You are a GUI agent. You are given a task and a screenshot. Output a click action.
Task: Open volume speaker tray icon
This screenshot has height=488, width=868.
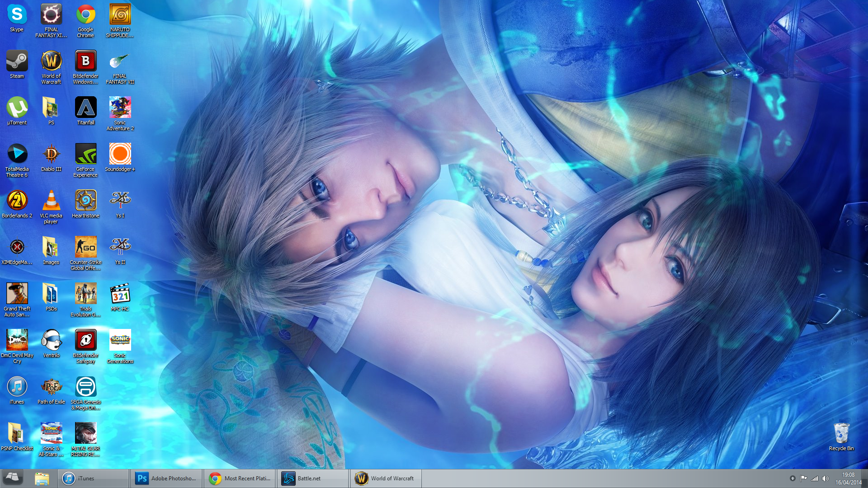coord(826,479)
